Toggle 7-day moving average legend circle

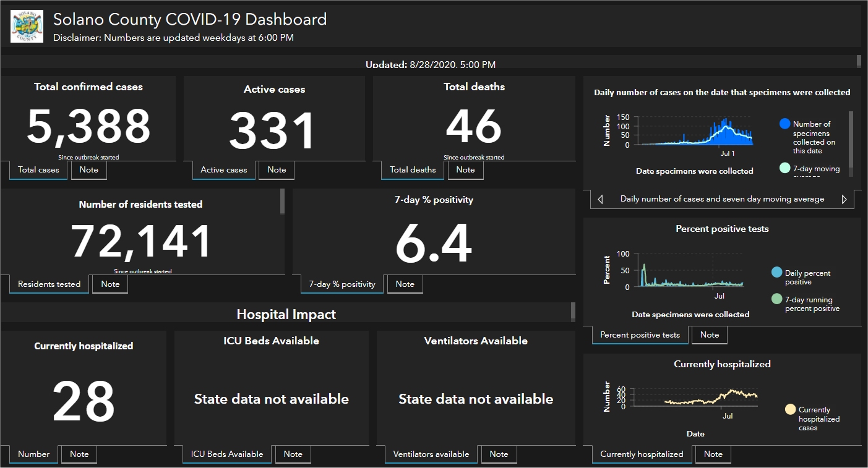click(x=785, y=168)
